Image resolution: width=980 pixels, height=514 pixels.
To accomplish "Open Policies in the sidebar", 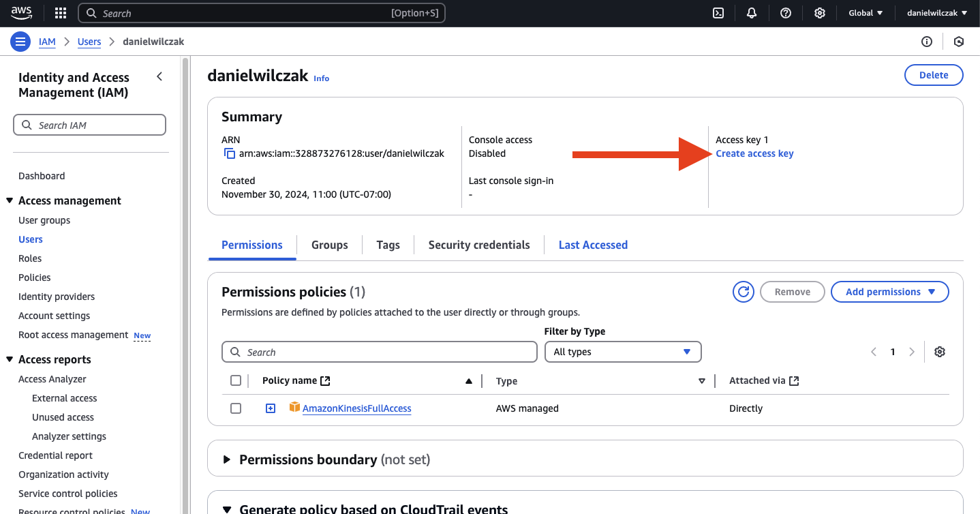I will [35, 277].
